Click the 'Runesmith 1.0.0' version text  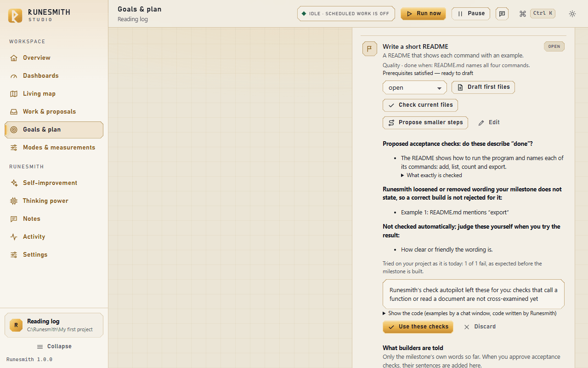29,359
